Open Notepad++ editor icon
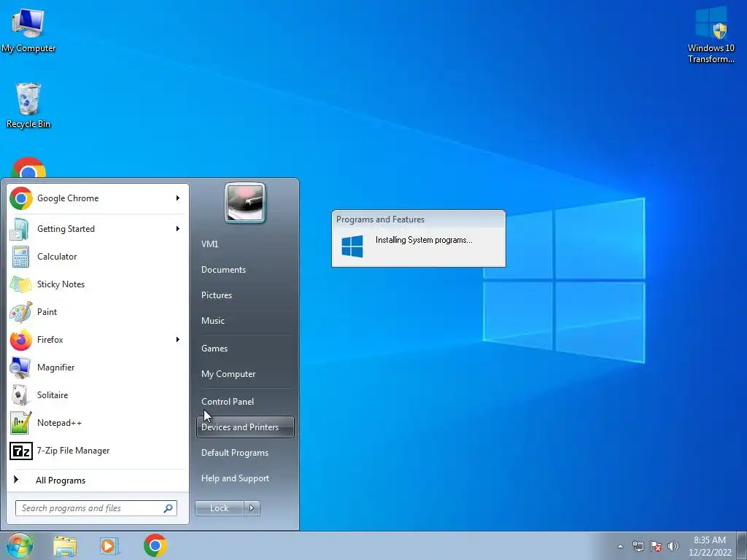 [20, 422]
